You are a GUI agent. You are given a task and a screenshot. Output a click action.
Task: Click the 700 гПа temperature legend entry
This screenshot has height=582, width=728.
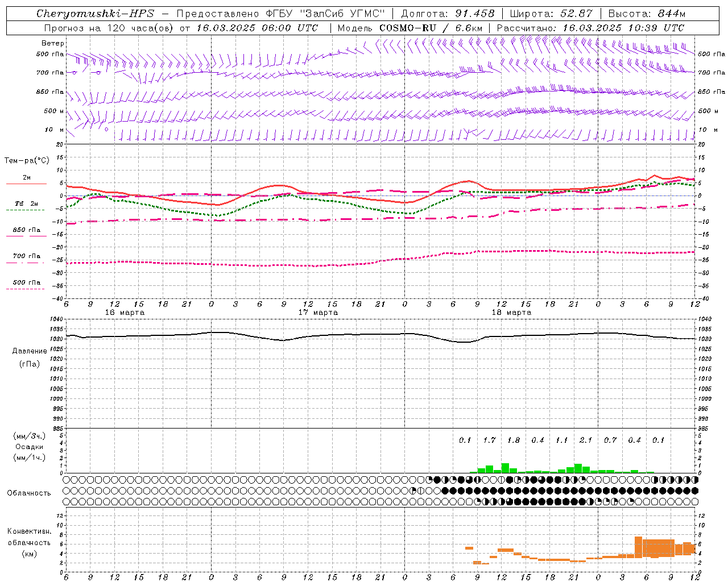tap(26, 256)
